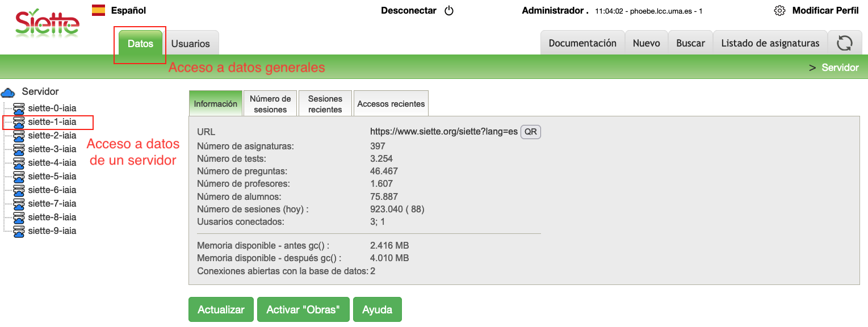
Task: Open Ayuda for help
Action: coord(377,309)
